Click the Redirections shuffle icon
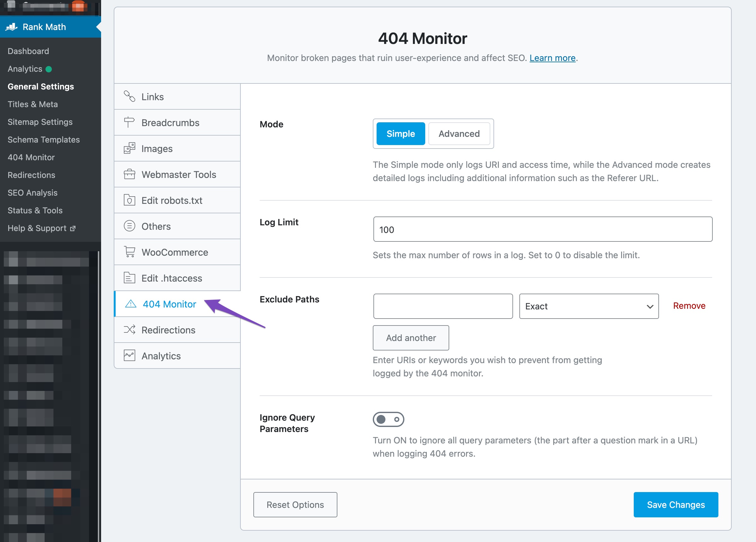This screenshot has width=756, height=542. tap(129, 330)
